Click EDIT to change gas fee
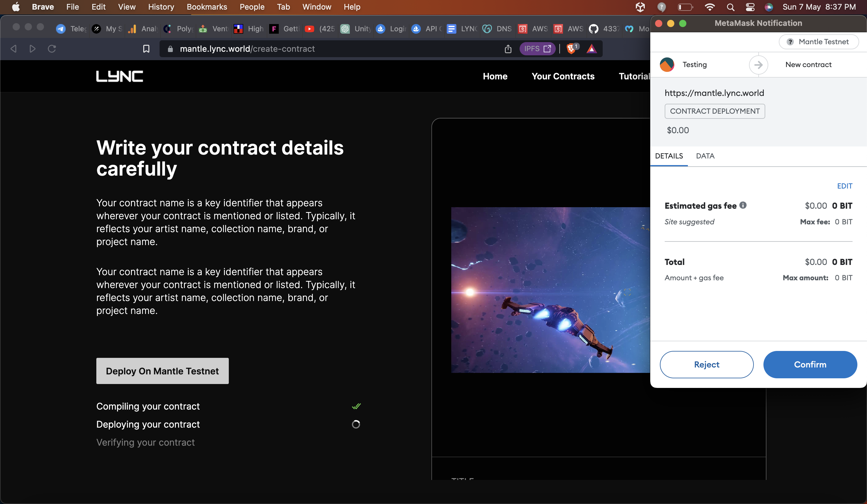Viewport: 867px width, 504px height. (845, 186)
